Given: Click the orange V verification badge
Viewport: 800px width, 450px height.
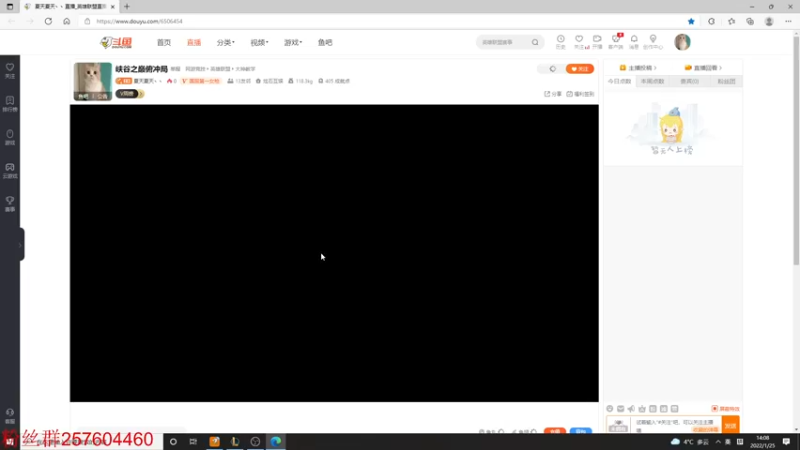Looking at the screenshot, I should [x=201, y=81].
